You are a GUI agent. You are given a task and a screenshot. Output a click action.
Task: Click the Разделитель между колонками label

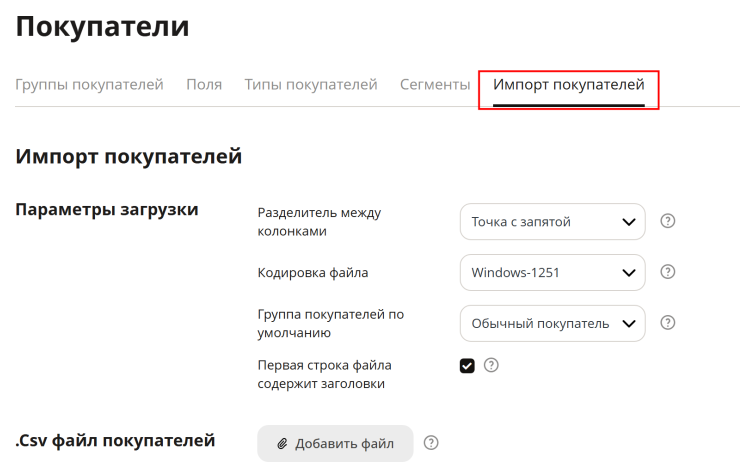point(319,222)
